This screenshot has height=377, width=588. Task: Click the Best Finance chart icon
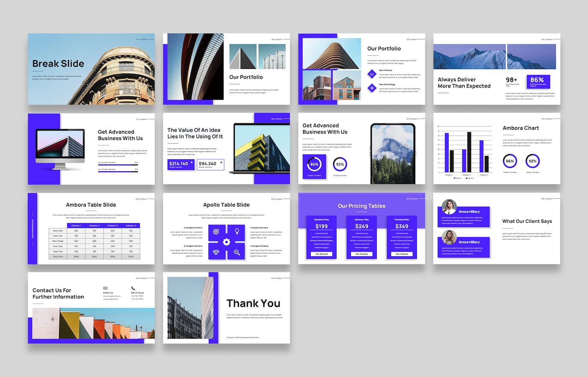(x=372, y=74)
